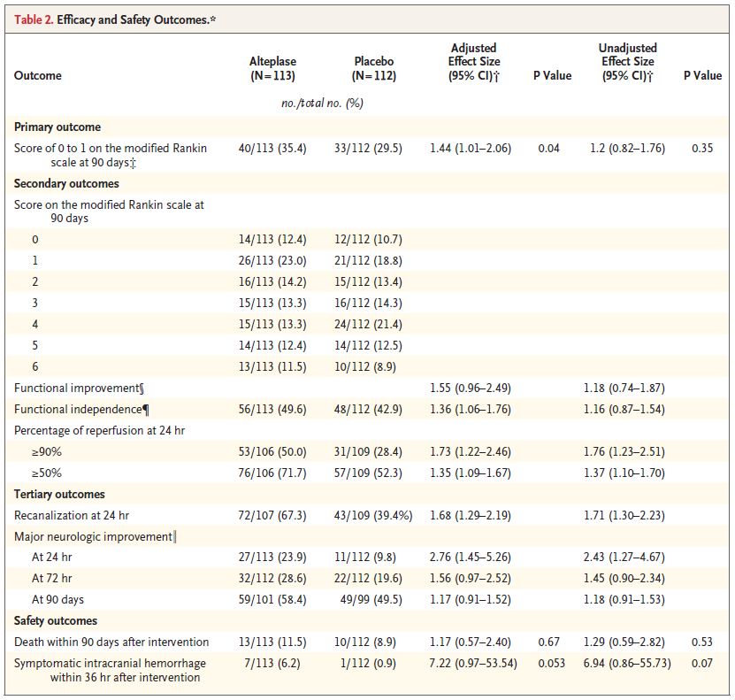
Task: Click the Safety outcomes section heading
Action: 56,620
